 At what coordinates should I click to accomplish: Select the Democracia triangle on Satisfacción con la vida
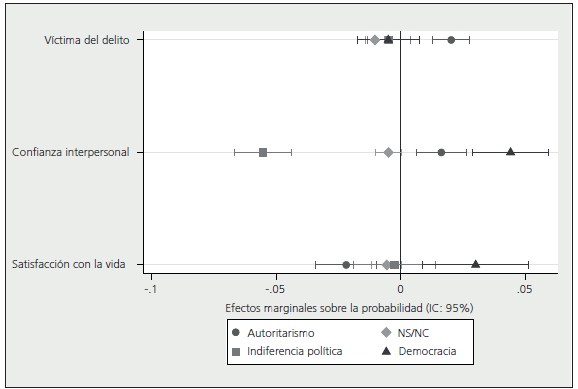coord(476,264)
